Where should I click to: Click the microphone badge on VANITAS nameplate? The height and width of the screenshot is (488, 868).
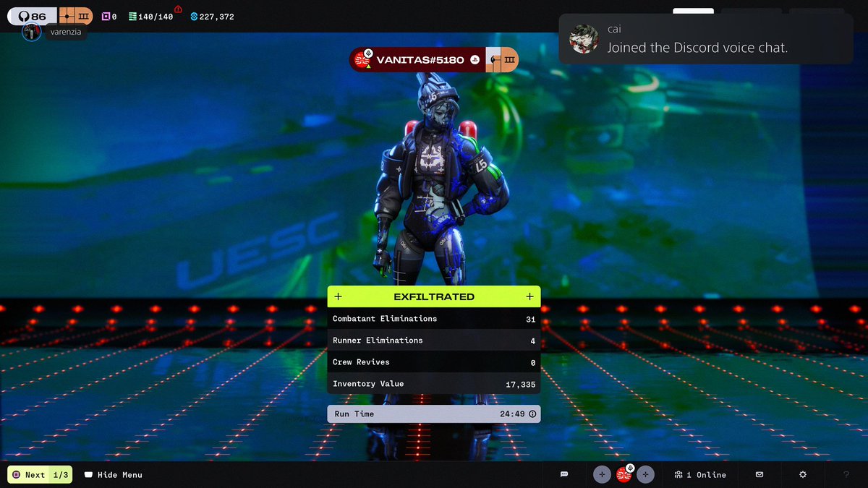pos(368,53)
